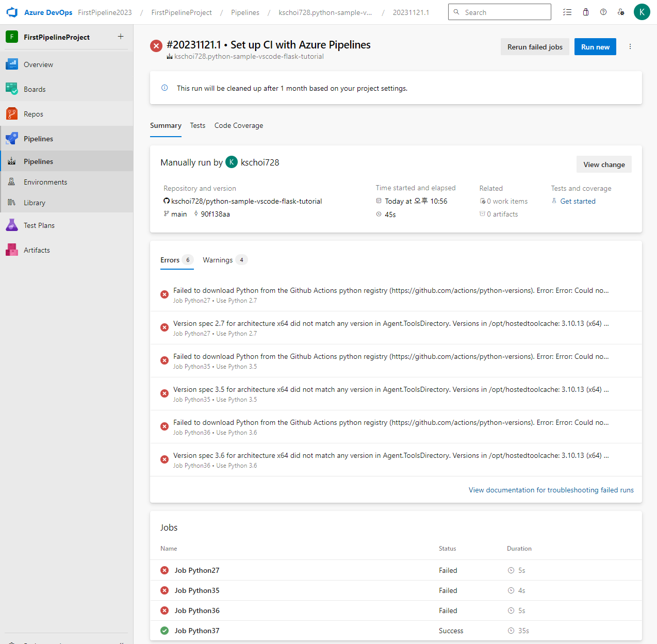Screen dimensions: 657x644
Task: Open Job Python37 row
Action: pyautogui.click(x=396, y=631)
